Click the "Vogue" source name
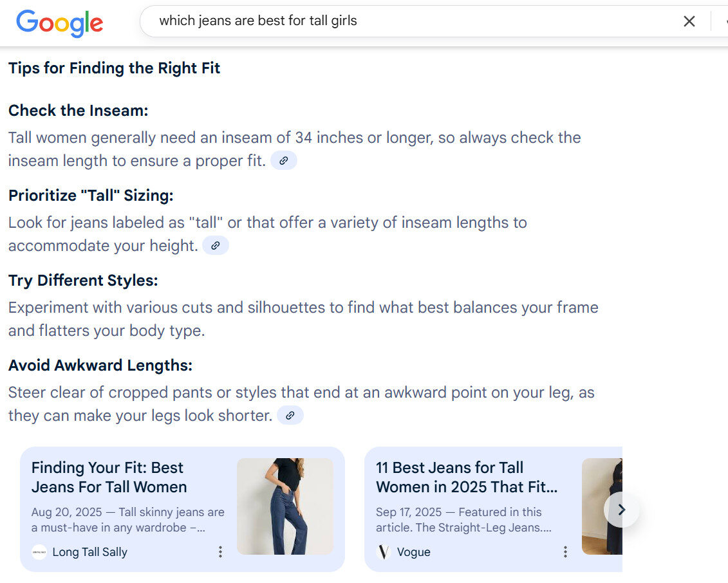The height and width of the screenshot is (583, 728). (x=413, y=552)
